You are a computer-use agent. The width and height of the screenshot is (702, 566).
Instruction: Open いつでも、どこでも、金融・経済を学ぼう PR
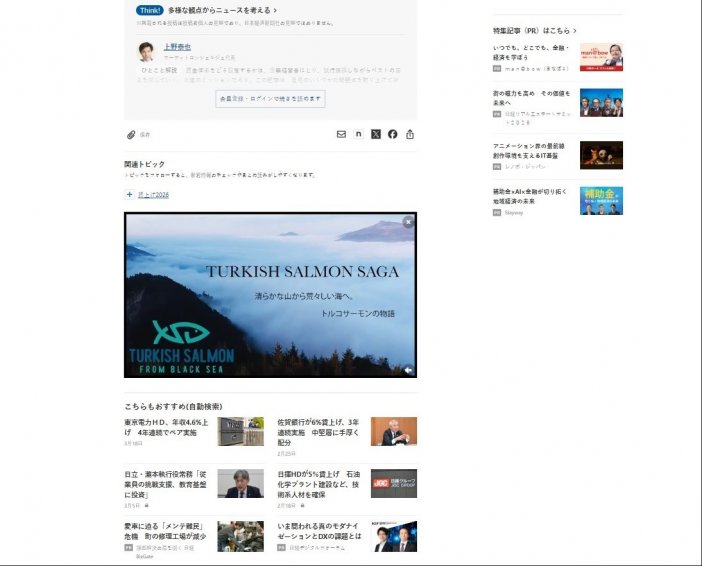click(531, 52)
